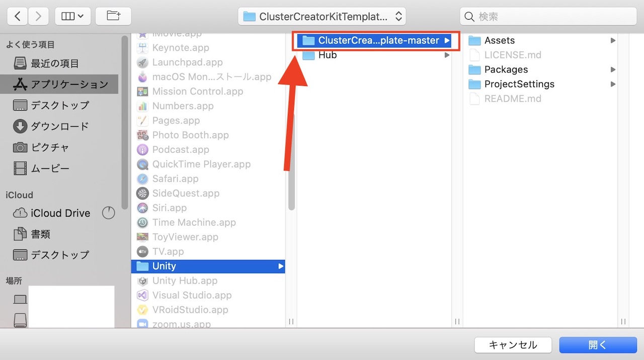Open the column view mode dropdown
Screen dimensions: 644x360
pos(72,17)
